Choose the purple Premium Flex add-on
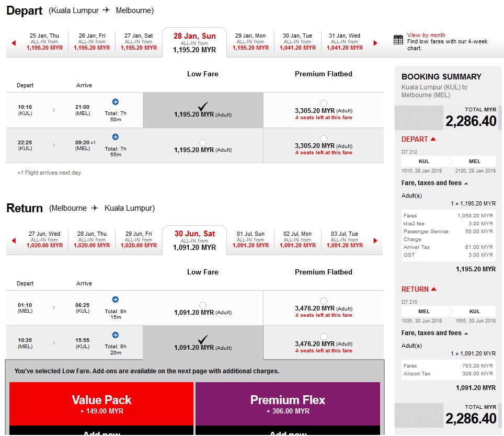Screen dimensions: 504x436 coord(288,405)
